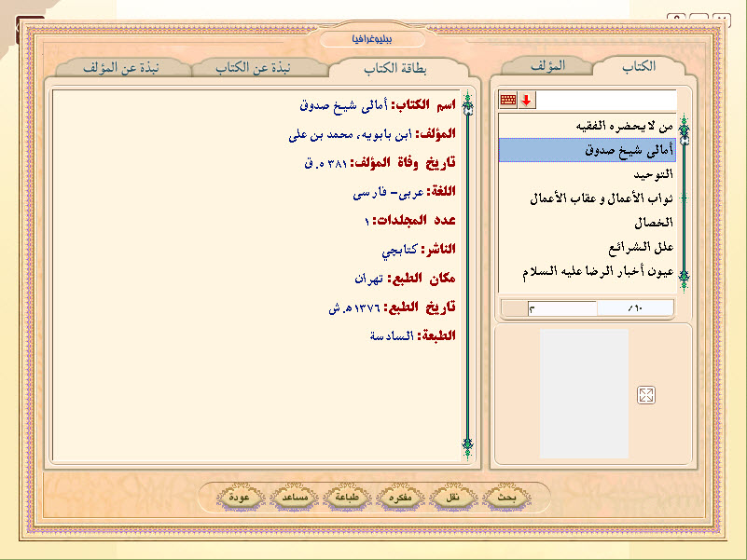747x560 pixels.
Task: Click the مكان الطبع field label
Action: [x=421, y=279]
